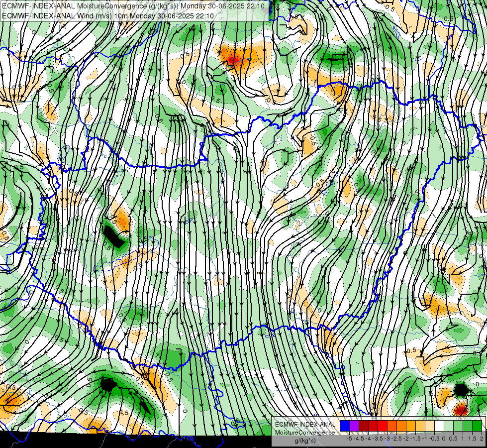Click the '-4.5' legend tick label
This screenshot has height=448, width=487.
click(x=359, y=439)
